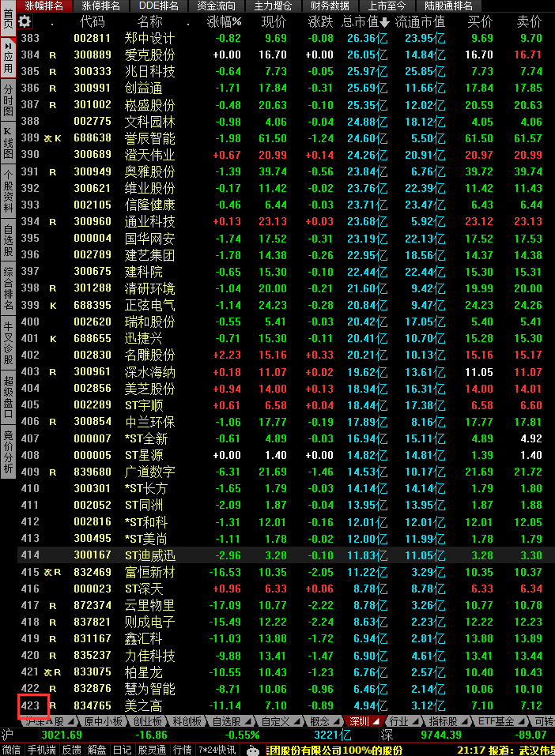Open 7*24快讯 news button

(217, 750)
